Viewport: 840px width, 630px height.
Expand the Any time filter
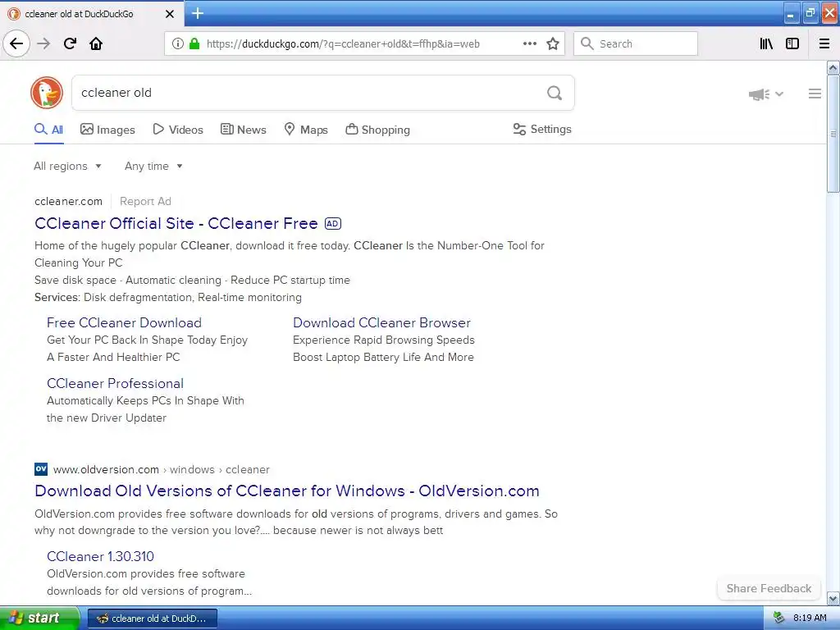click(153, 166)
